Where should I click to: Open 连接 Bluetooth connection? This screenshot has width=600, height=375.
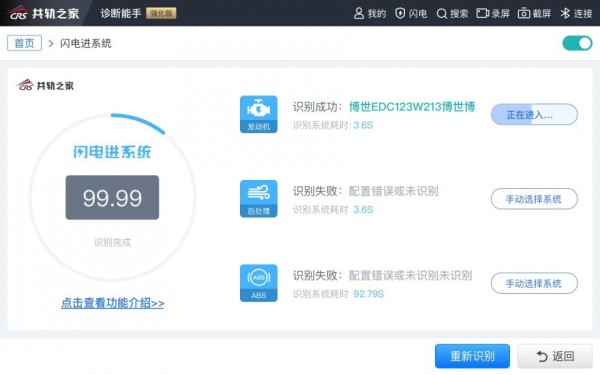point(576,13)
